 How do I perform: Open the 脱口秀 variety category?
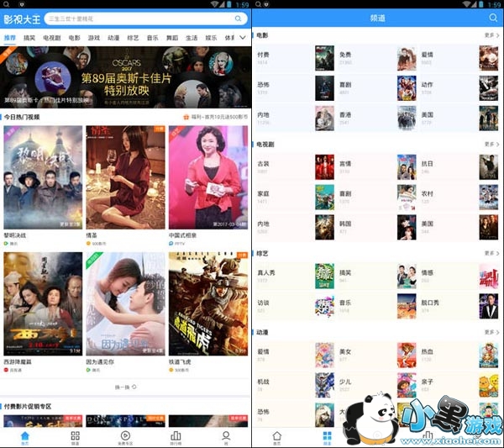[460, 307]
